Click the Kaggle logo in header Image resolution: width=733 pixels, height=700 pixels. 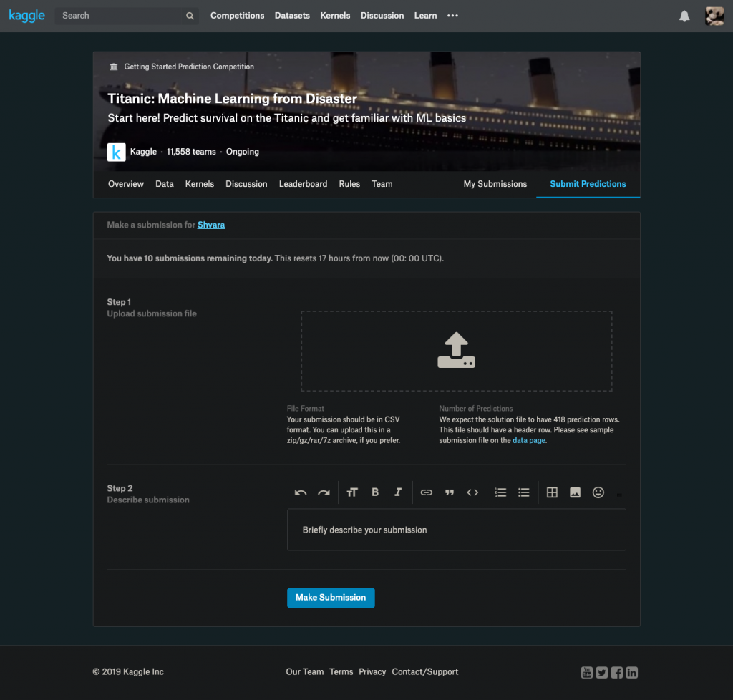(26, 16)
